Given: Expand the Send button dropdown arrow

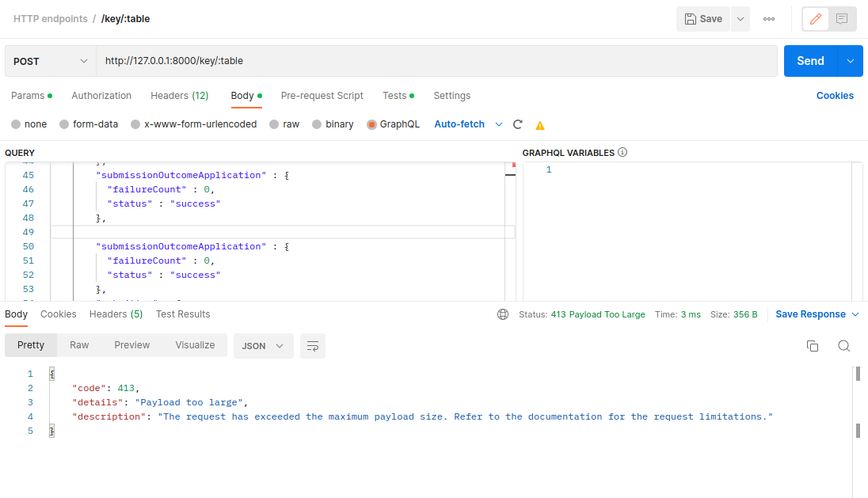Looking at the screenshot, I should coord(851,61).
